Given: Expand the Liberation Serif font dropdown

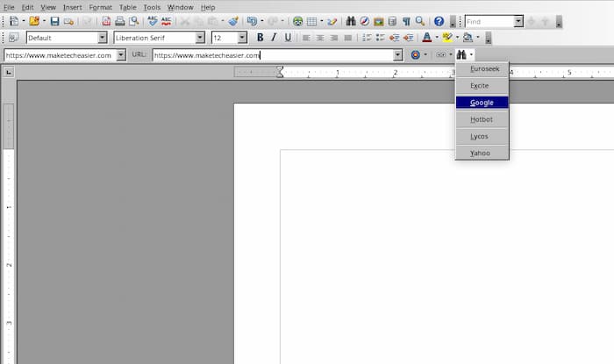Looking at the screenshot, I should click(x=200, y=38).
